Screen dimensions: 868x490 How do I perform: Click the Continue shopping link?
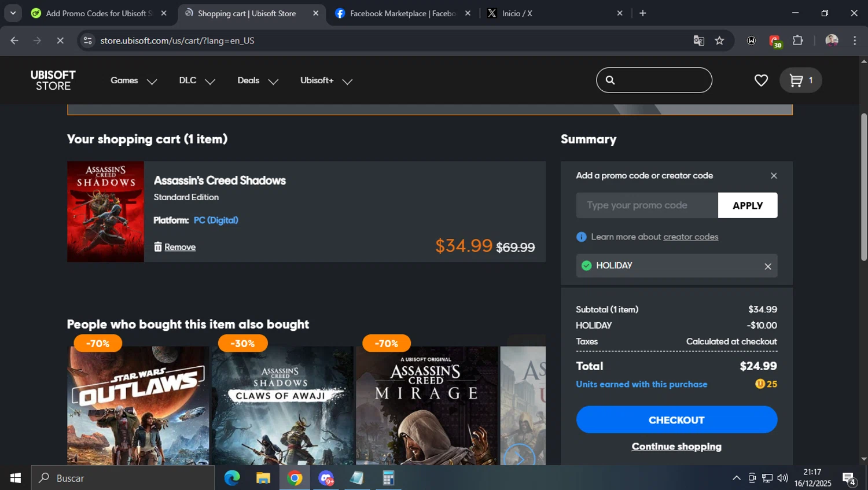(x=676, y=447)
